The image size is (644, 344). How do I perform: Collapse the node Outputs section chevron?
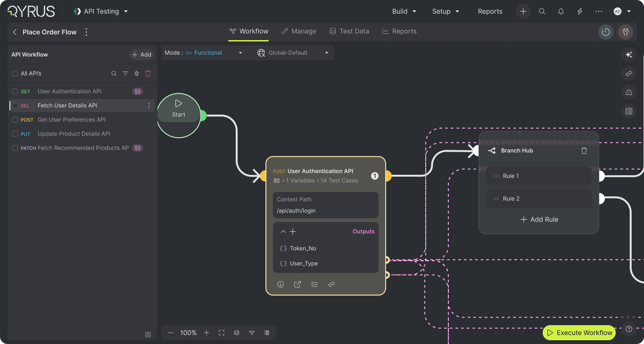tap(283, 232)
